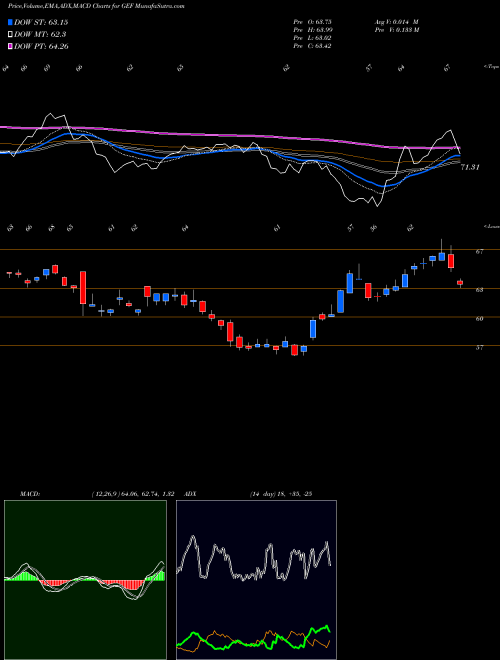
Task: Select the DOW ST: 63.15 label
Action: [x=41, y=22]
